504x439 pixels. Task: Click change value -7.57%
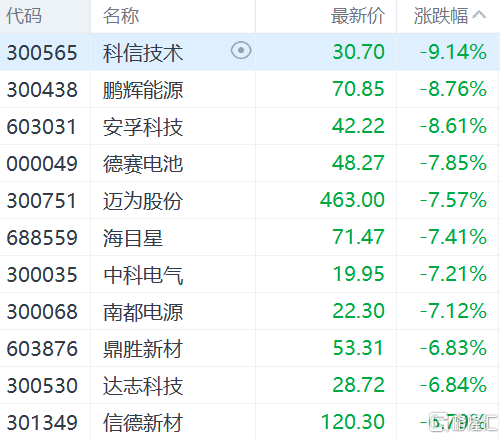[x=453, y=200]
